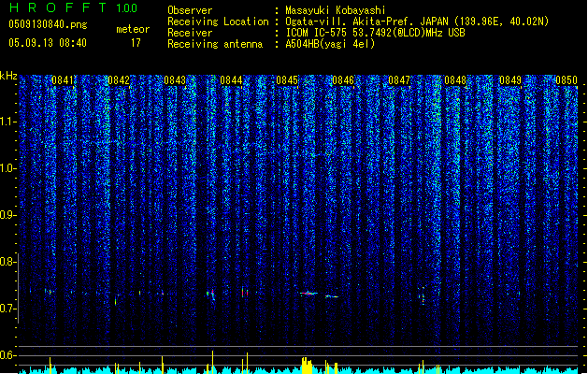This screenshot has height=374, width=588.
Task: Click the 0850 time marker
Action: pyautogui.click(x=566, y=80)
